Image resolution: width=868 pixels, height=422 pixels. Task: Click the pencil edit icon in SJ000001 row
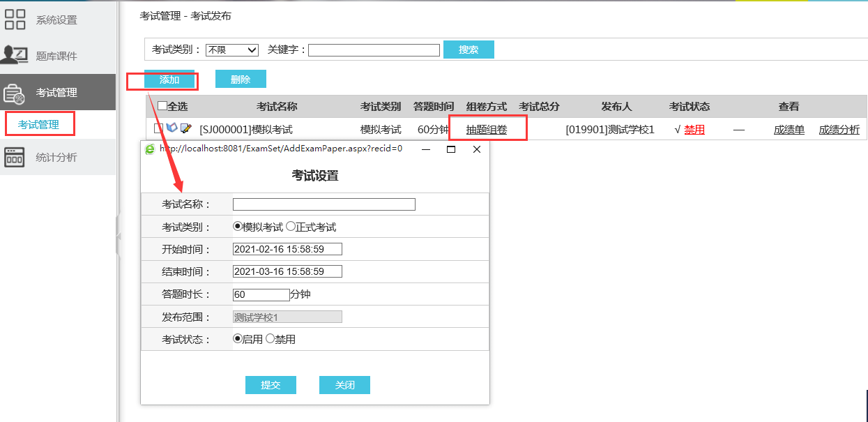coord(185,128)
